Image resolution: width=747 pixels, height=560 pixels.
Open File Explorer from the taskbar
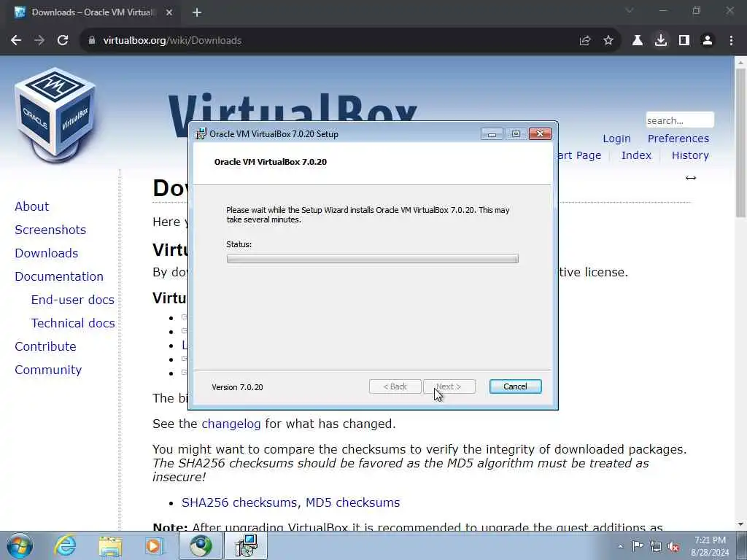pyautogui.click(x=110, y=545)
